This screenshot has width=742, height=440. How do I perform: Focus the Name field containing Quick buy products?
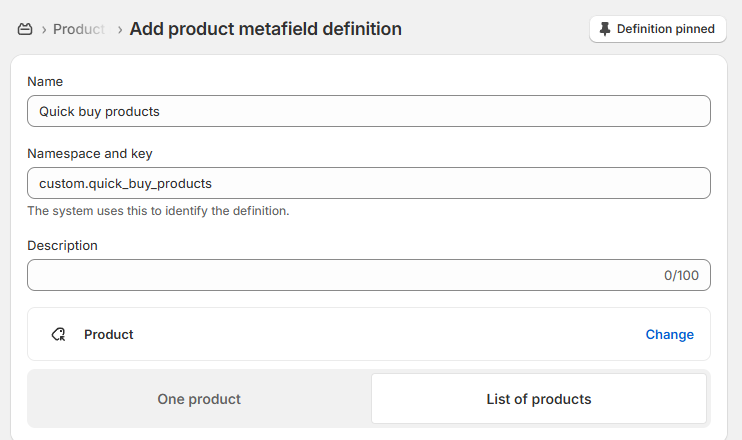[x=369, y=111]
